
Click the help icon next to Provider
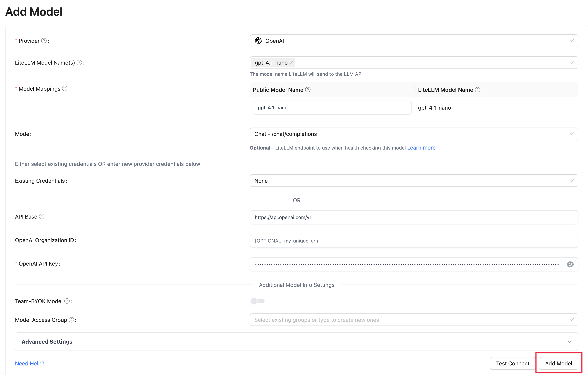point(44,41)
